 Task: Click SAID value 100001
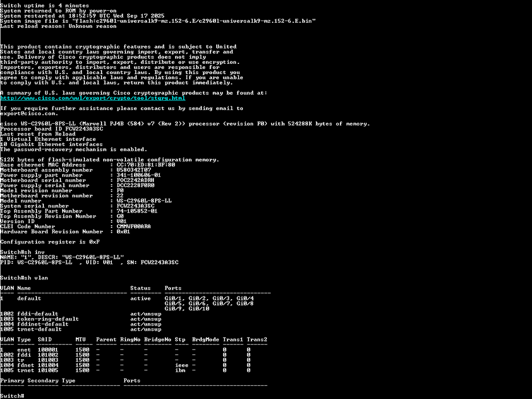(48, 350)
